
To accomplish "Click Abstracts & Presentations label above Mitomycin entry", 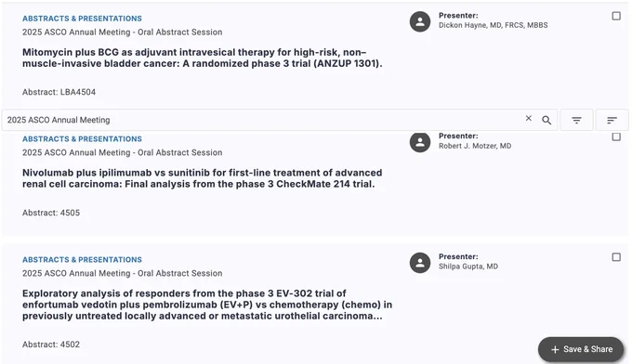I will (82, 19).
